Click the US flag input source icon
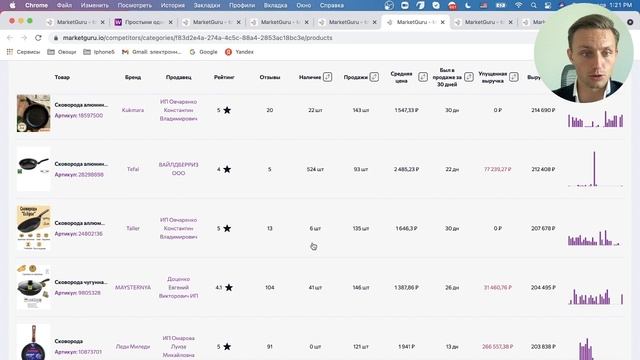The height and width of the screenshot is (360, 640). click(484, 5)
